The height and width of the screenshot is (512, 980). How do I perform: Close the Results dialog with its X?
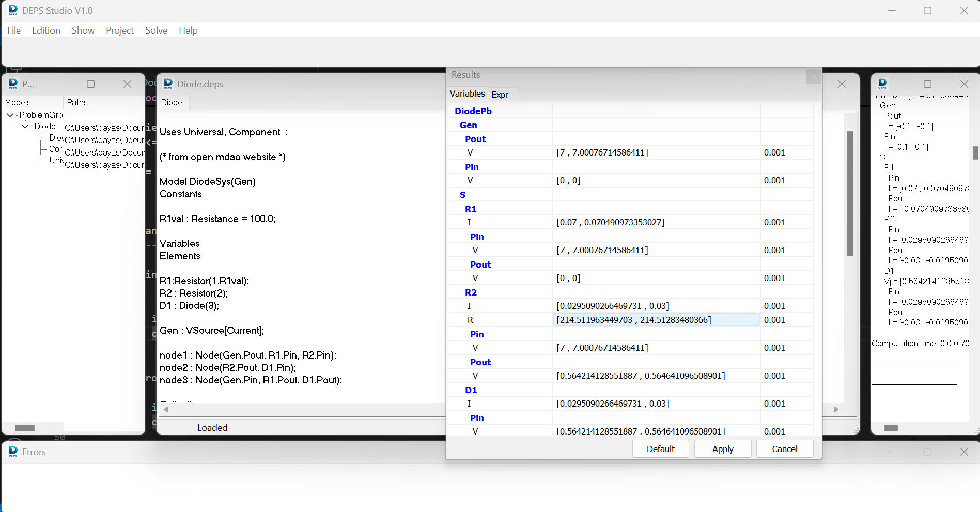(x=813, y=76)
